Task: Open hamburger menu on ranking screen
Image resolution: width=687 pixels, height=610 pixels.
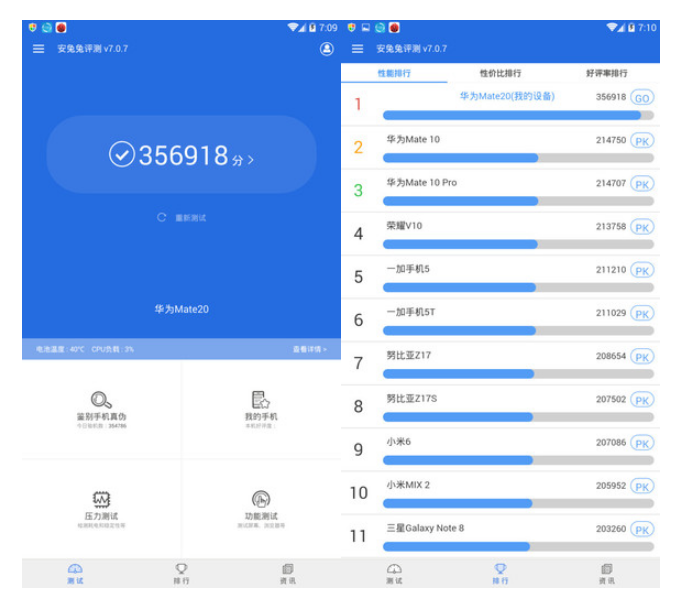Action: [x=358, y=49]
